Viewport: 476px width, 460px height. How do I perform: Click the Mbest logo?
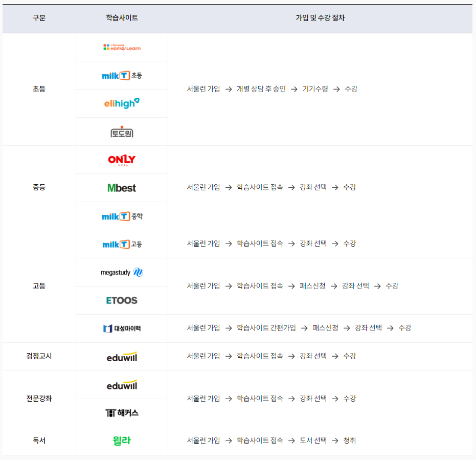tap(122, 187)
